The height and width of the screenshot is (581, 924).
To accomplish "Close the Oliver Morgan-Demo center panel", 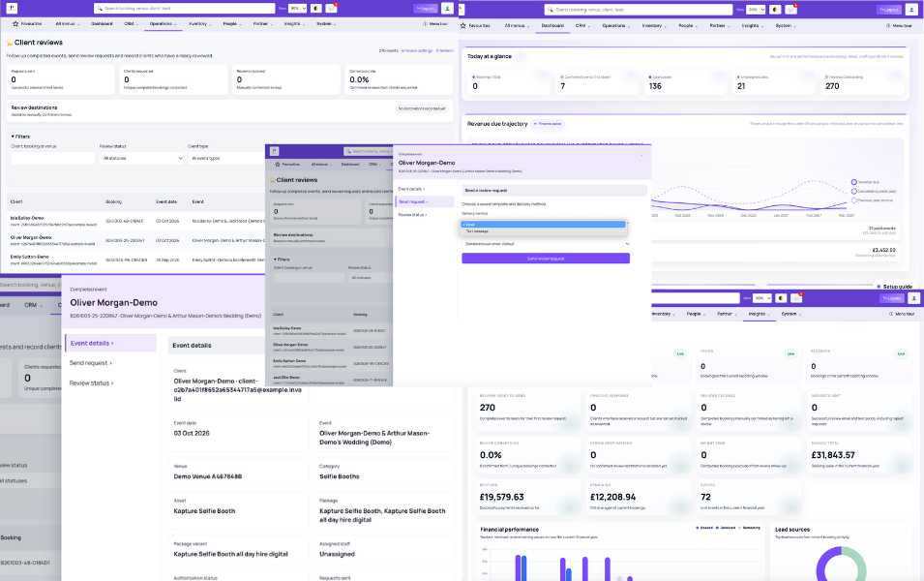I will pyautogui.click(x=641, y=155).
